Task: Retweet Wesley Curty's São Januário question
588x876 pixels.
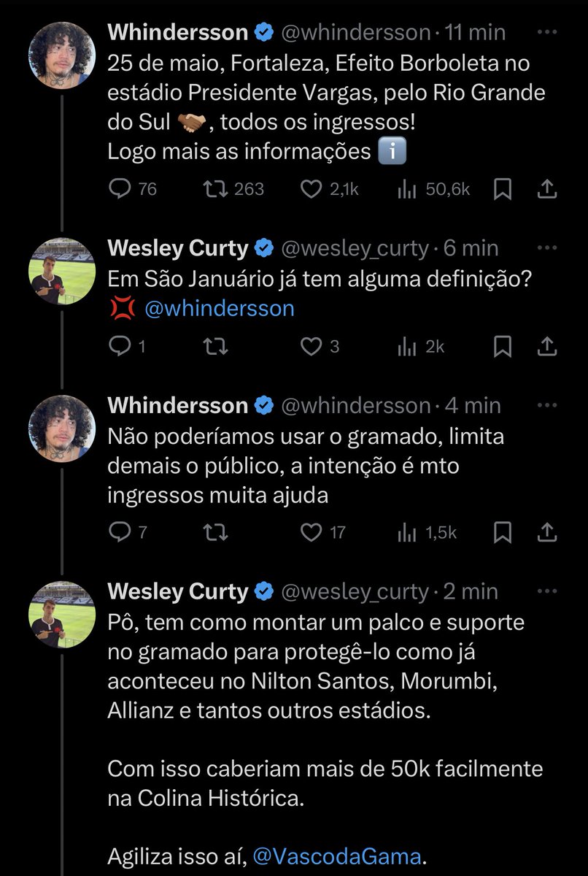Action: pyautogui.click(x=215, y=347)
